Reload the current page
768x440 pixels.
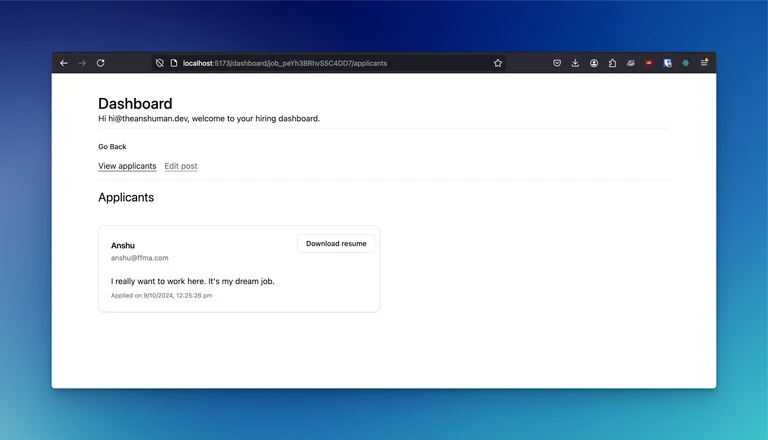pyautogui.click(x=100, y=63)
